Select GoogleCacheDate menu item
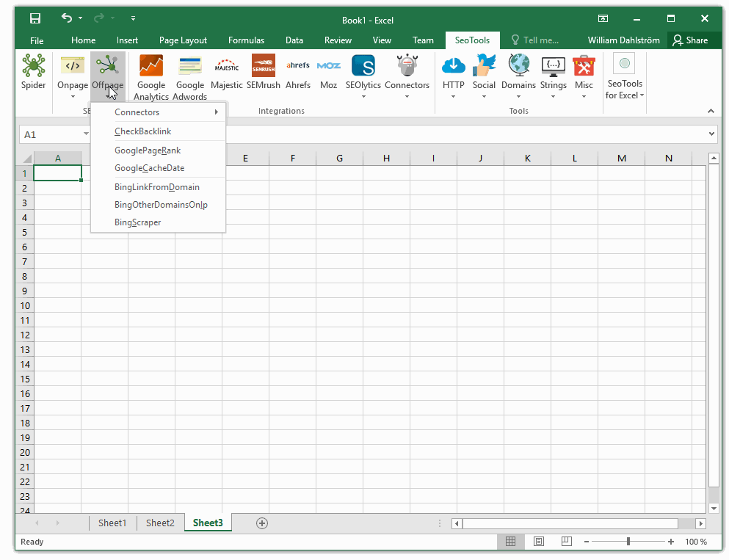729x560 pixels. [158, 168]
